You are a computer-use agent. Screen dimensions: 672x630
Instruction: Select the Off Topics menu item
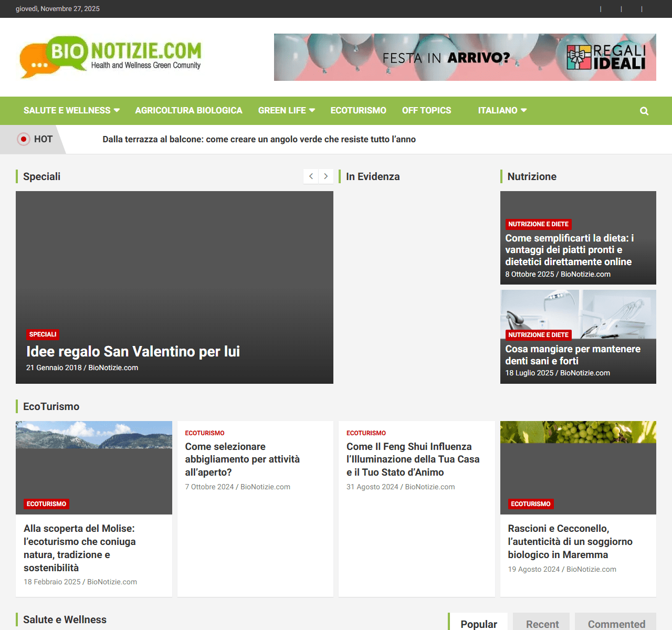[x=426, y=111]
